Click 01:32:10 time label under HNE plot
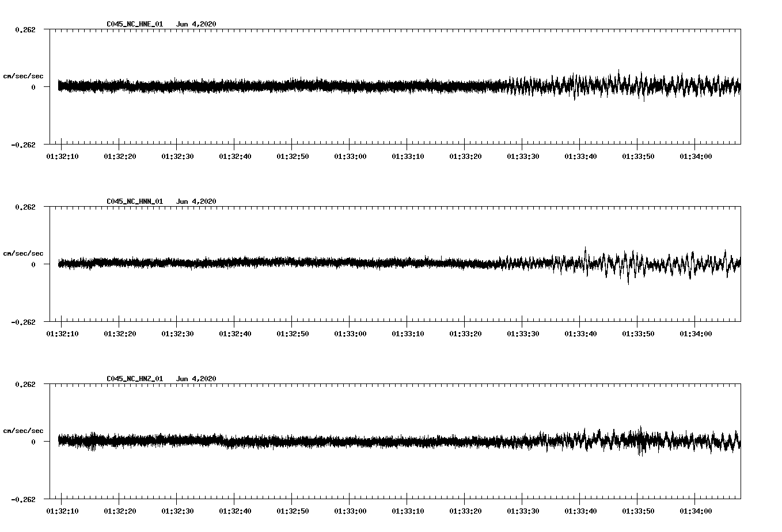782x532 pixels. pyautogui.click(x=62, y=157)
